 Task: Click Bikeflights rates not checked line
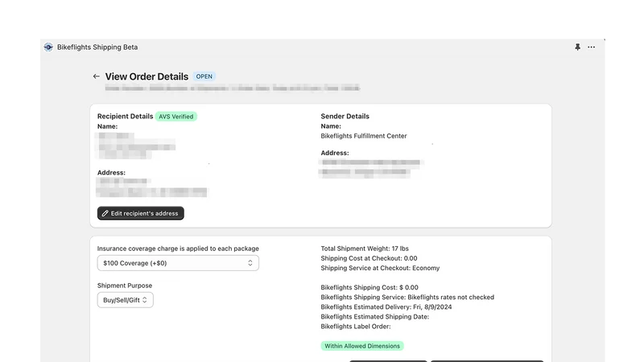coord(407,297)
